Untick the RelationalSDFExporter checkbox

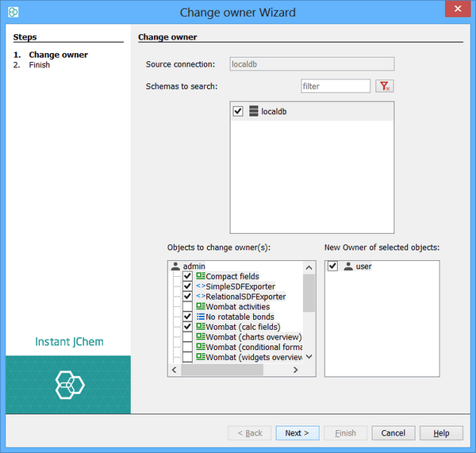[x=187, y=297]
